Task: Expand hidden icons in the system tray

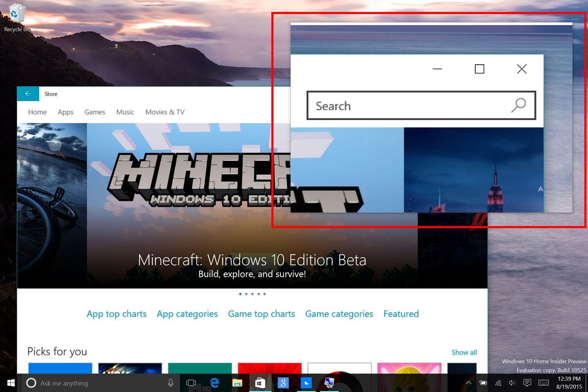Action: 468,383
